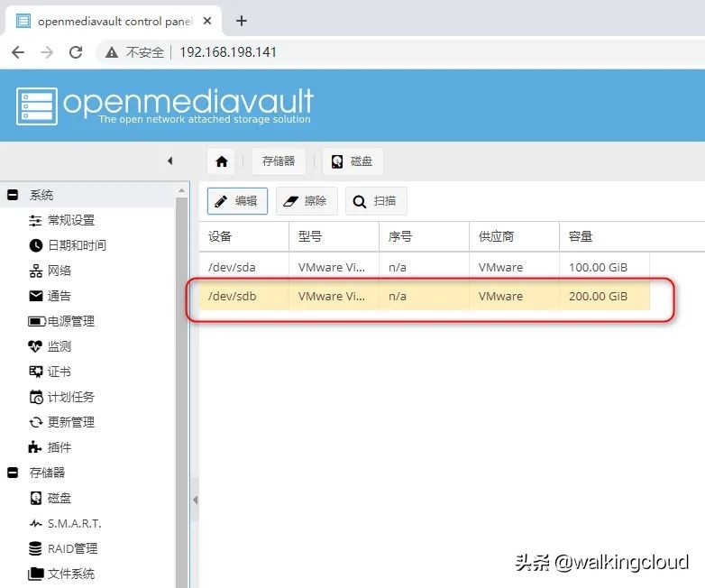
Task: Sort by the 容量 column header
Action: (x=604, y=236)
